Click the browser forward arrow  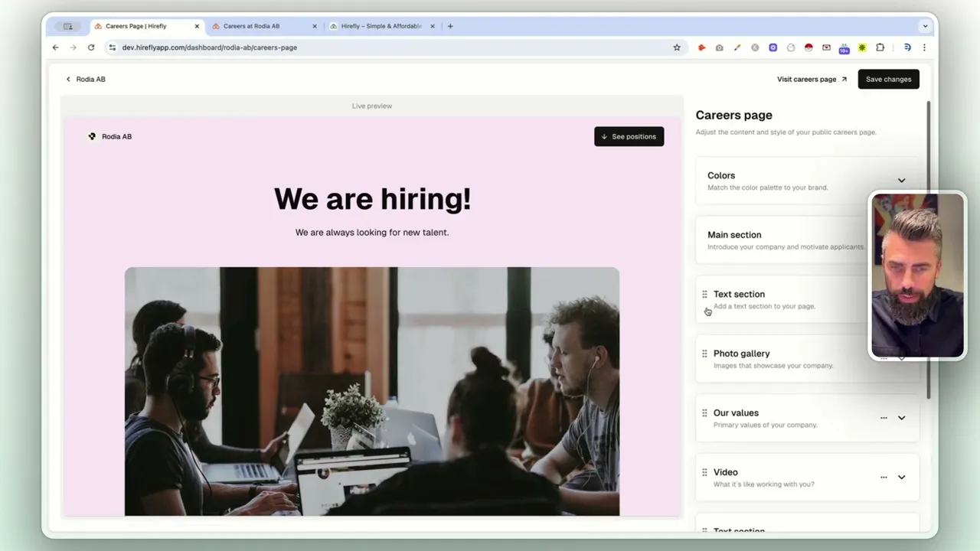73,47
